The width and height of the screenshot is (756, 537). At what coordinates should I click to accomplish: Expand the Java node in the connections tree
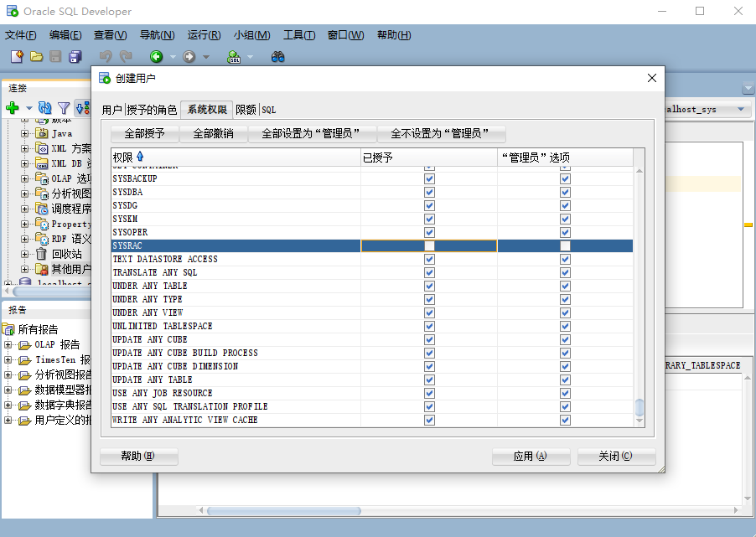coord(24,133)
